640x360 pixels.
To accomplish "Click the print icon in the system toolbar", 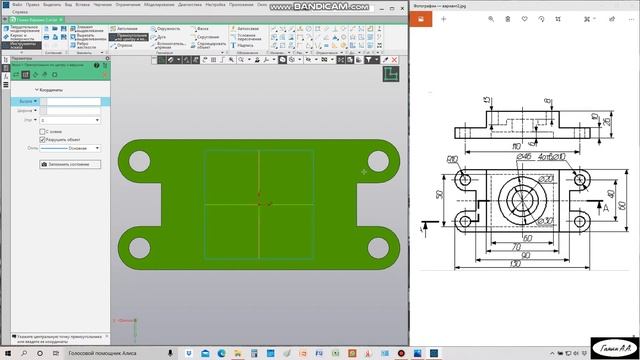I will click(46, 37).
